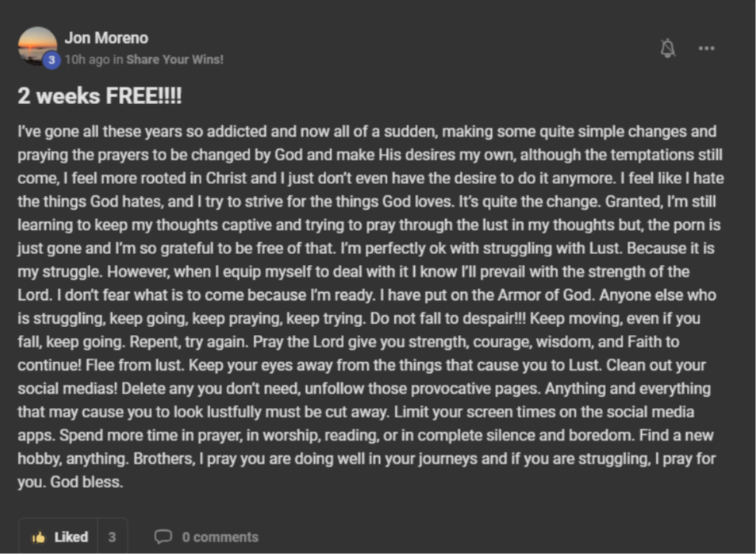Screen dimensions: 756x554
Task: Unlike the post via the Liked label
Action: [71, 537]
